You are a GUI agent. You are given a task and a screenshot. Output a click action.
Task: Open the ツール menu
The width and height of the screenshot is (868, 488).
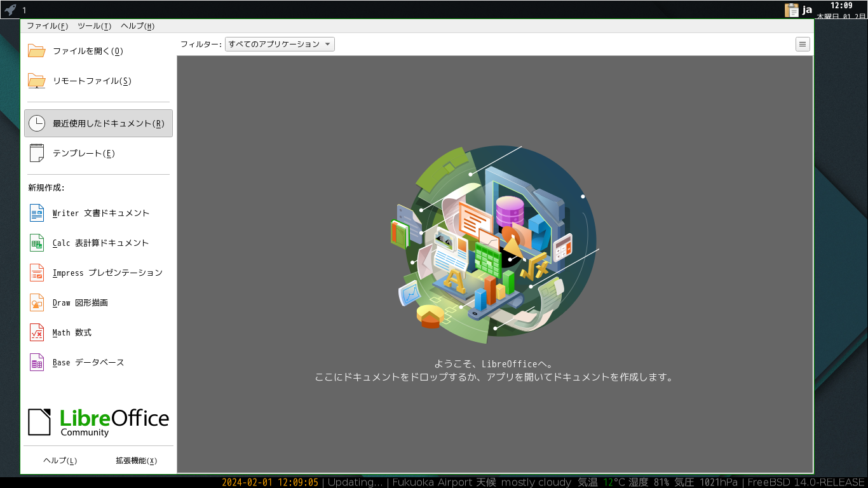94,26
